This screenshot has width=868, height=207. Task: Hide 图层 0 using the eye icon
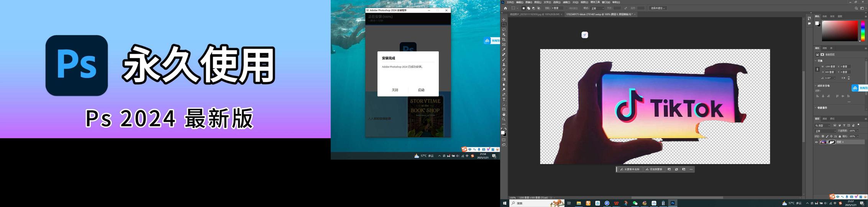coord(816,142)
